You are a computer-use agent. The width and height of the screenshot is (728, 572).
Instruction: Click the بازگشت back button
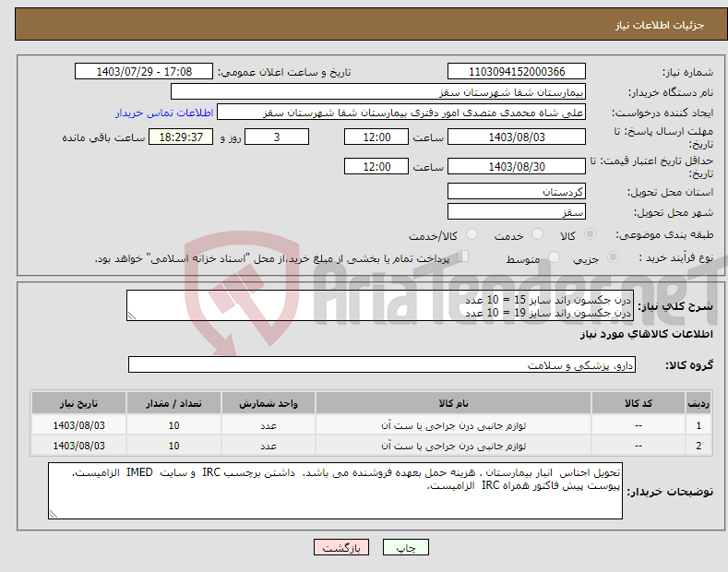341,548
